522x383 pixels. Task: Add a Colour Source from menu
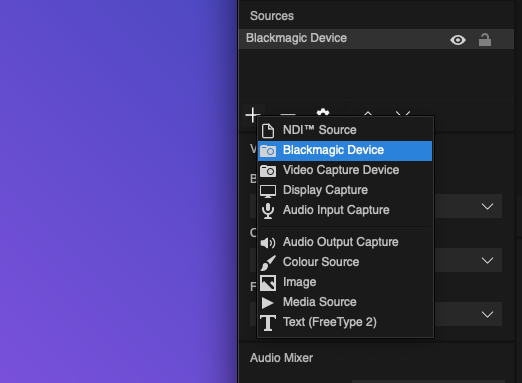(x=345, y=262)
